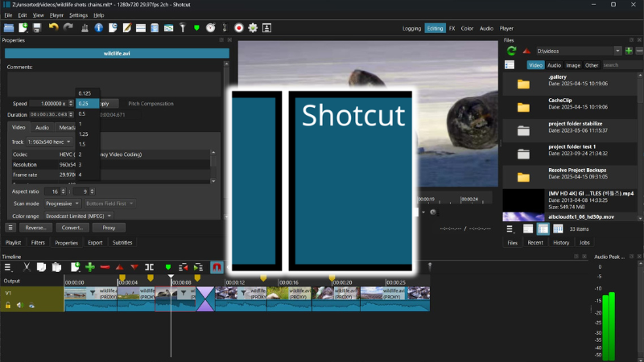
Task: Click the Reverse... button
Action: click(x=35, y=228)
